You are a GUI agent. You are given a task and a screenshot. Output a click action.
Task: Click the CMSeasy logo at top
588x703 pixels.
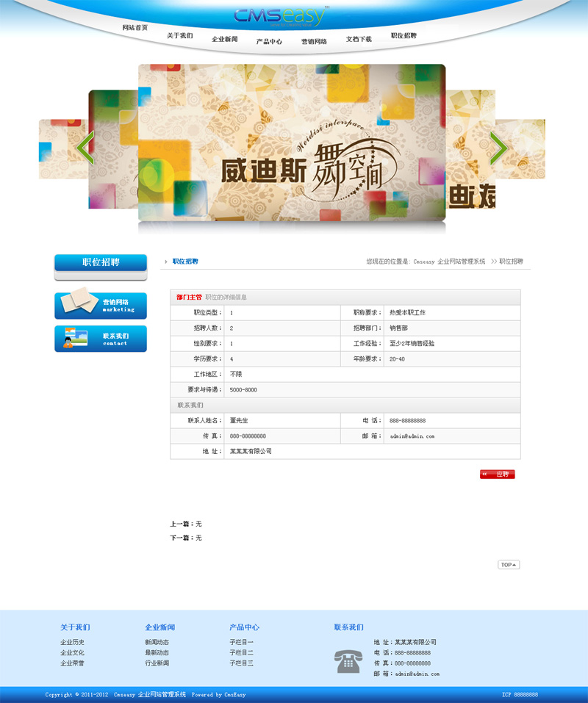point(282,16)
